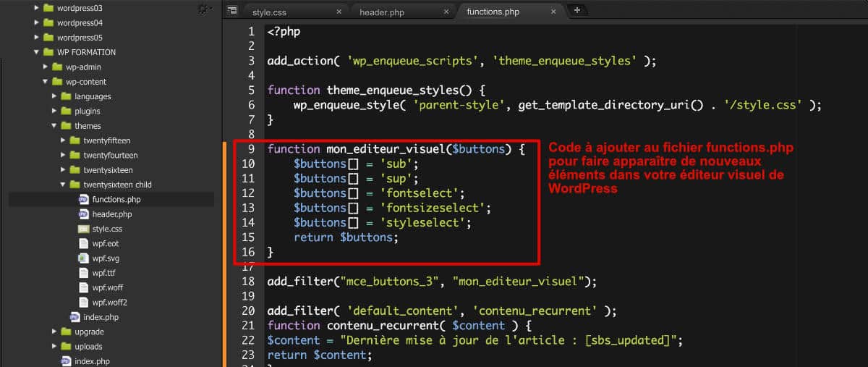868x367 pixels.
Task: Close the functions.php tab
Action: 555,12
